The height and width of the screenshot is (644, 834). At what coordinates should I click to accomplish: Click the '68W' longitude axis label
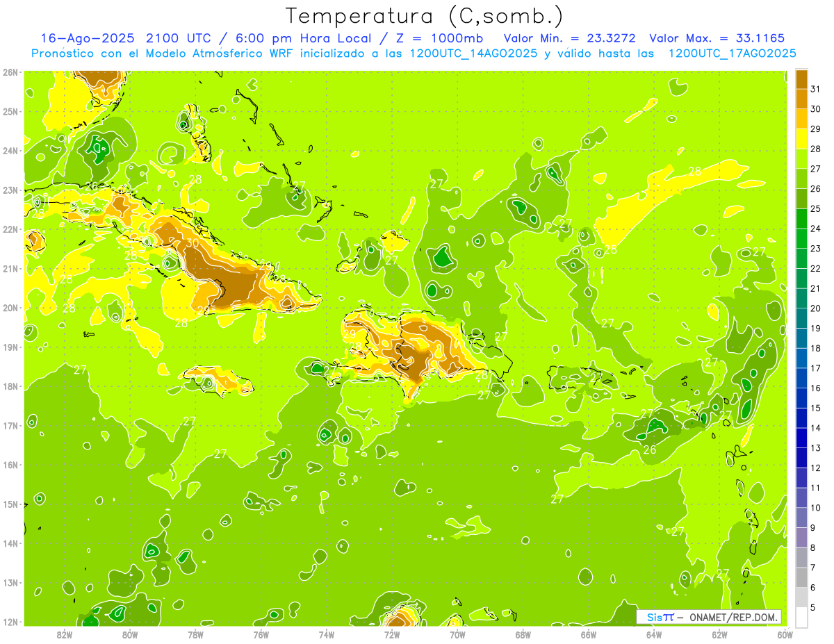pyautogui.click(x=523, y=634)
